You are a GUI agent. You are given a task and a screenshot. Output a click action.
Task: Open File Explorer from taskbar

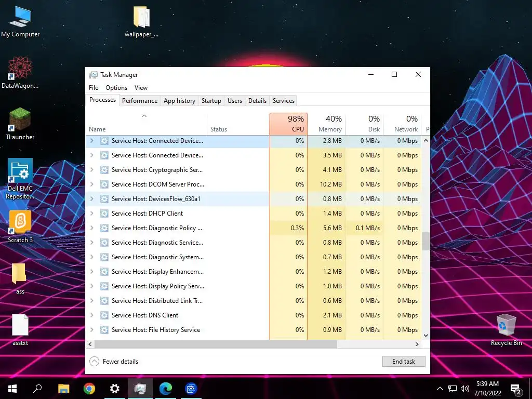(63, 389)
